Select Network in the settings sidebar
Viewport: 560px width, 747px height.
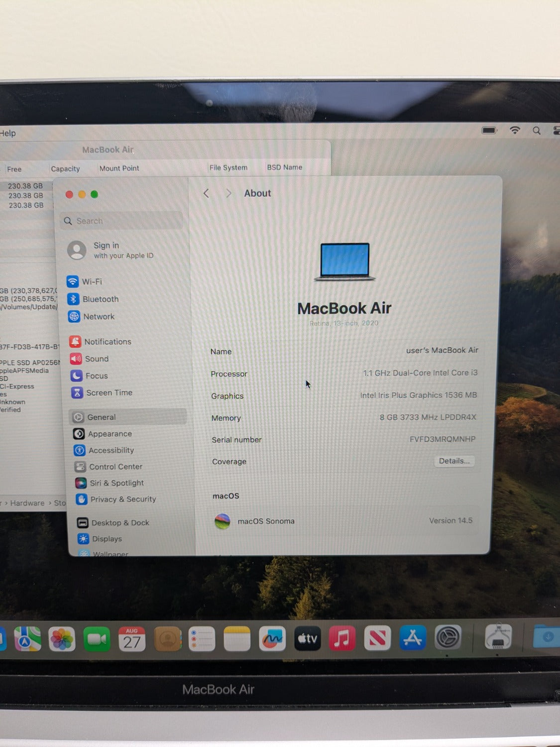pos(92,316)
